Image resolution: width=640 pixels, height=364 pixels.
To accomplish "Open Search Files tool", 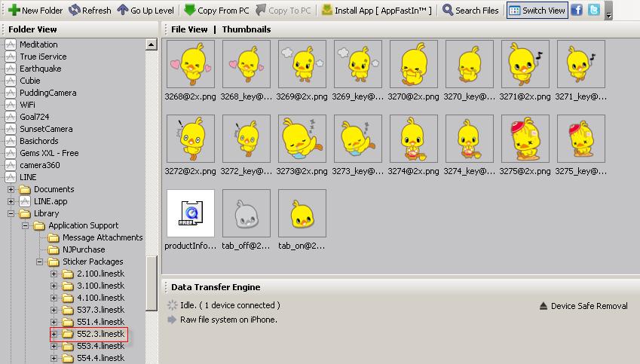I will [x=470, y=11].
